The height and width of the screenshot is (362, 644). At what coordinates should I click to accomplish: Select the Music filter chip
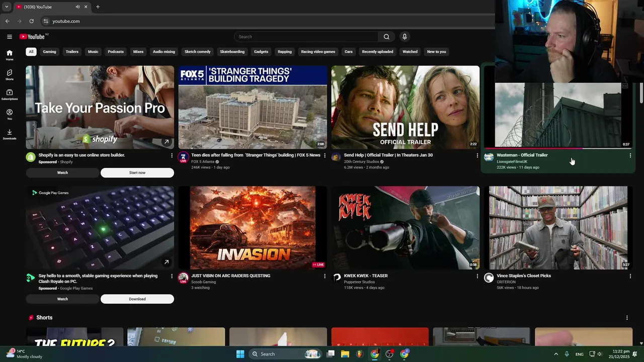(93, 51)
